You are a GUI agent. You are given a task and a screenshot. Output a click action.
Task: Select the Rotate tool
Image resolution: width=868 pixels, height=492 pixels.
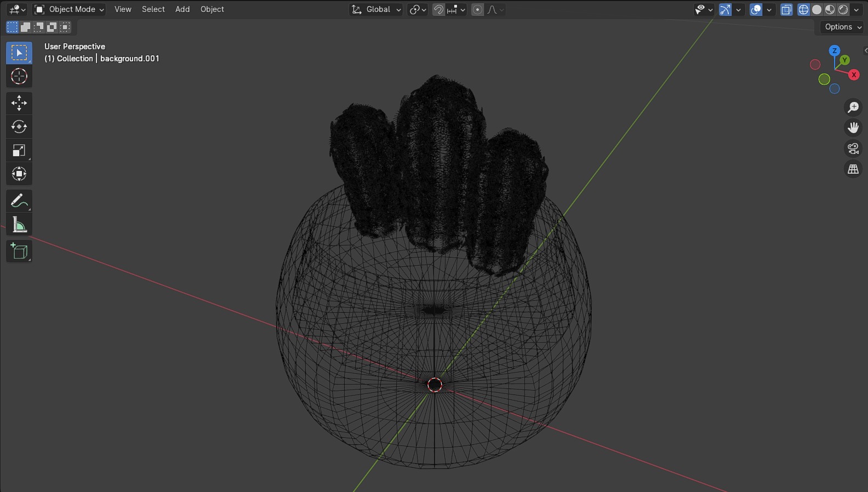tap(19, 127)
